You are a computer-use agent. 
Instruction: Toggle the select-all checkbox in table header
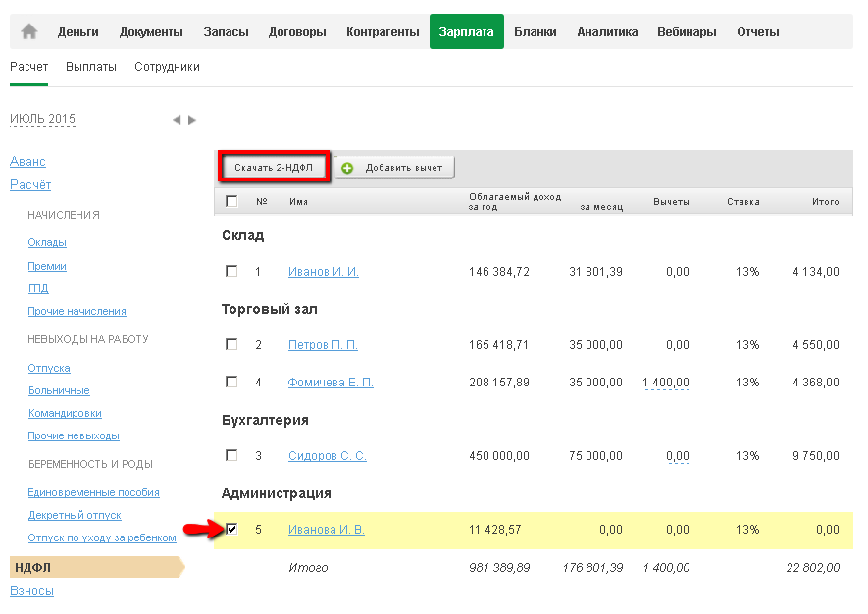pyautogui.click(x=231, y=201)
